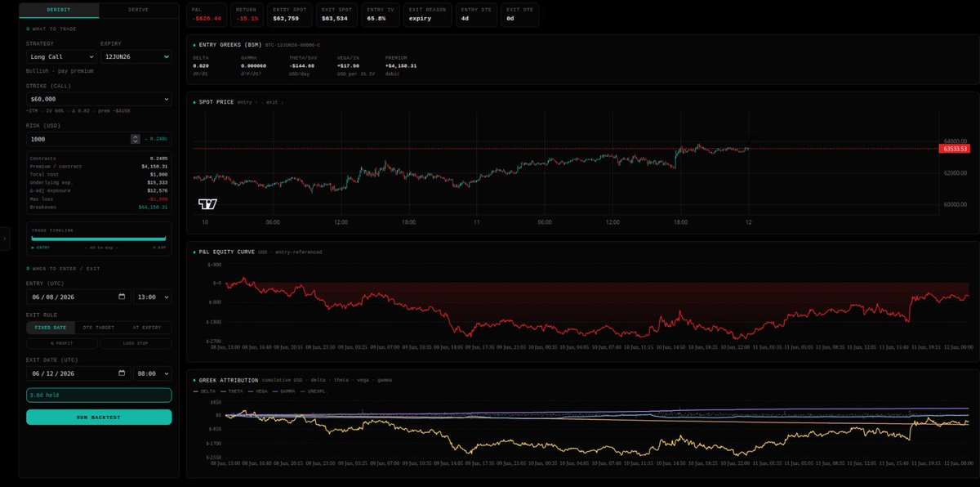Select the AT EXPIRY exit rule
This screenshot has height=487, width=980.
coord(147,328)
